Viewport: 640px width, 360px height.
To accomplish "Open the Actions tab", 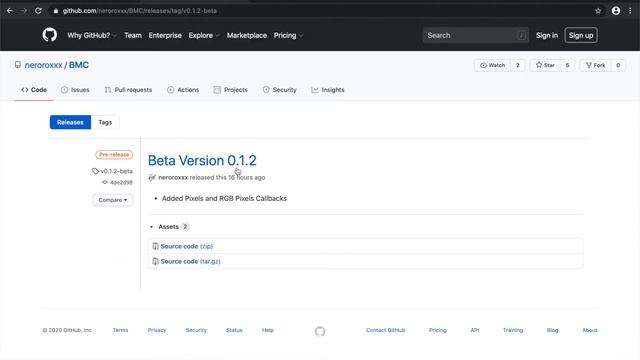I will 183,90.
